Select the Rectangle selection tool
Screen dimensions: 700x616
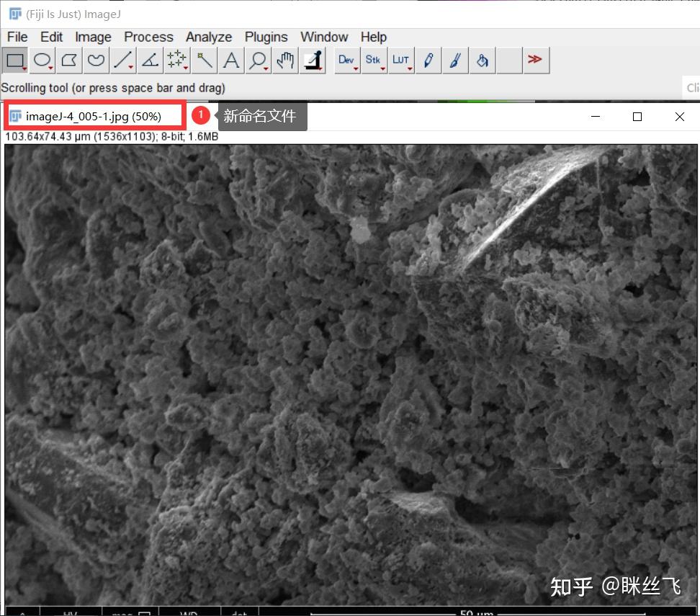(15, 61)
